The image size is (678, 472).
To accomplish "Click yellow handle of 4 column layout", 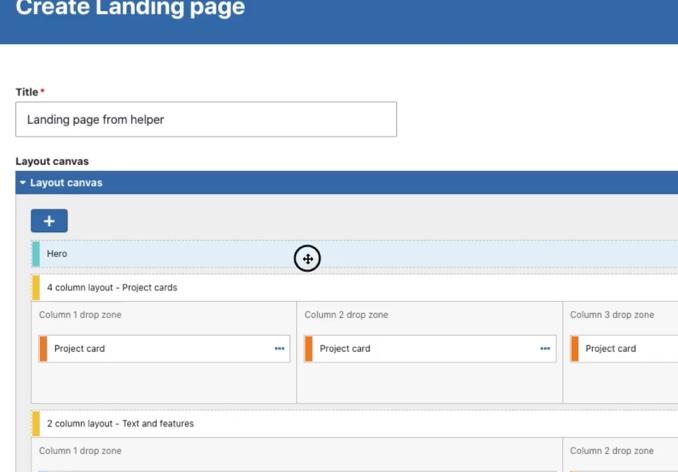I will [x=36, y=288].
